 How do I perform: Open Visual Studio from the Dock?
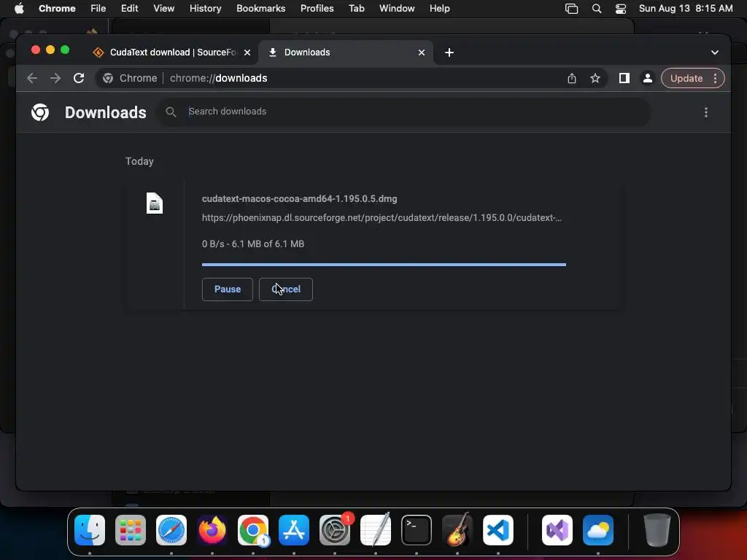(557, 530)
